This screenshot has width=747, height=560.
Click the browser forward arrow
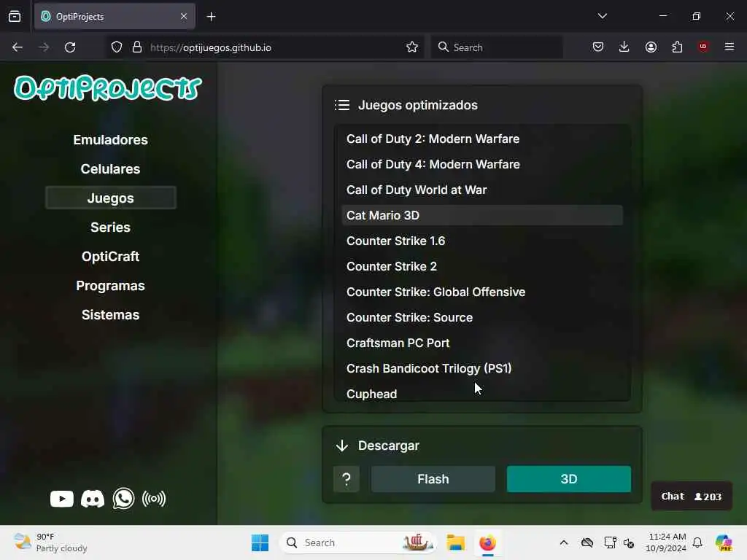(44, 47)
